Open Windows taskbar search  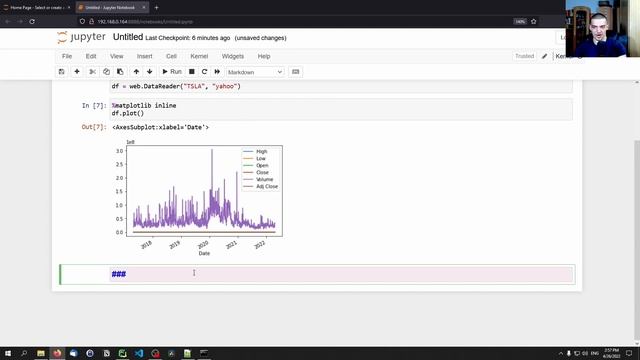[x=24, y=353]
